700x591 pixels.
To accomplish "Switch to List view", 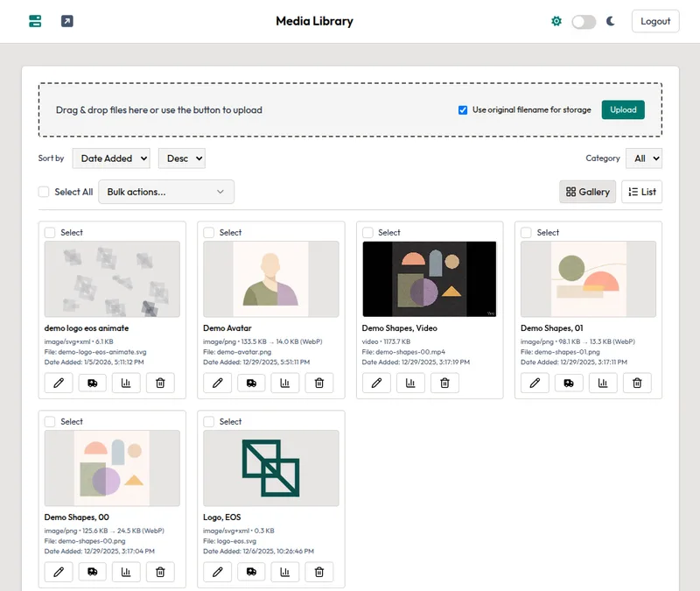I will click(x=641, y=192).
